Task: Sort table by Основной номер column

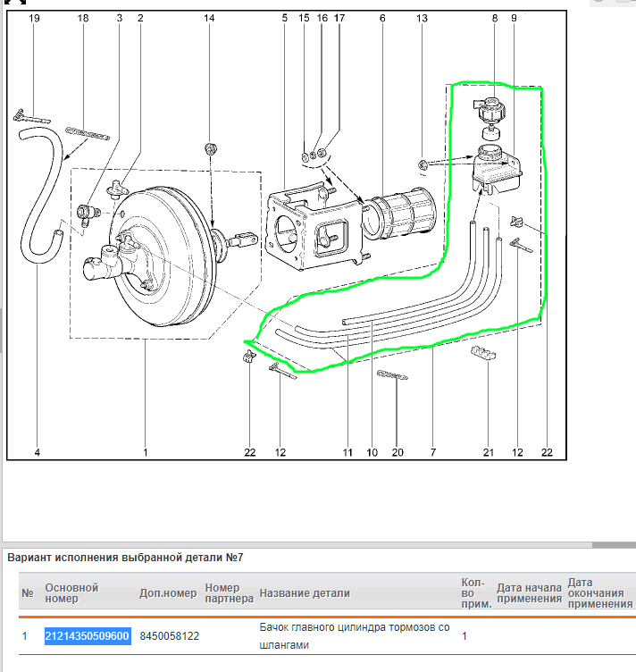Action: (x=71, y=593)
